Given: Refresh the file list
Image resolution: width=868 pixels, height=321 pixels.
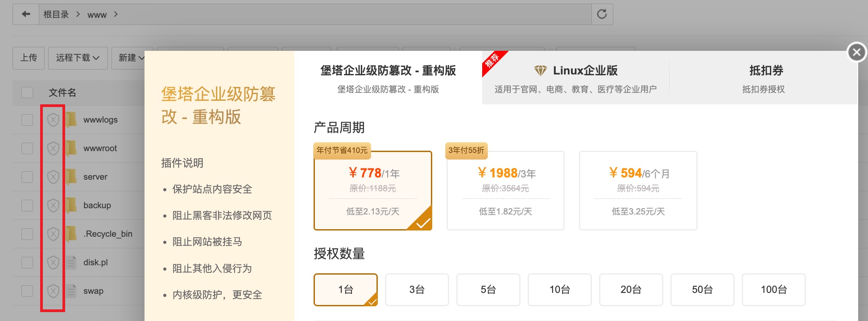Looking at the screenshot, I should [x=602, y=14].
